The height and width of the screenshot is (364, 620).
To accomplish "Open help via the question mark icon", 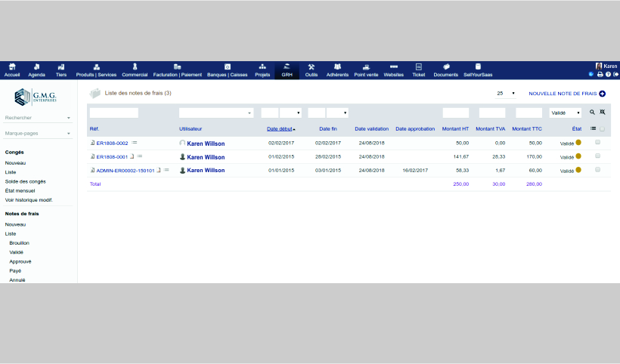I will click(608, 74).
